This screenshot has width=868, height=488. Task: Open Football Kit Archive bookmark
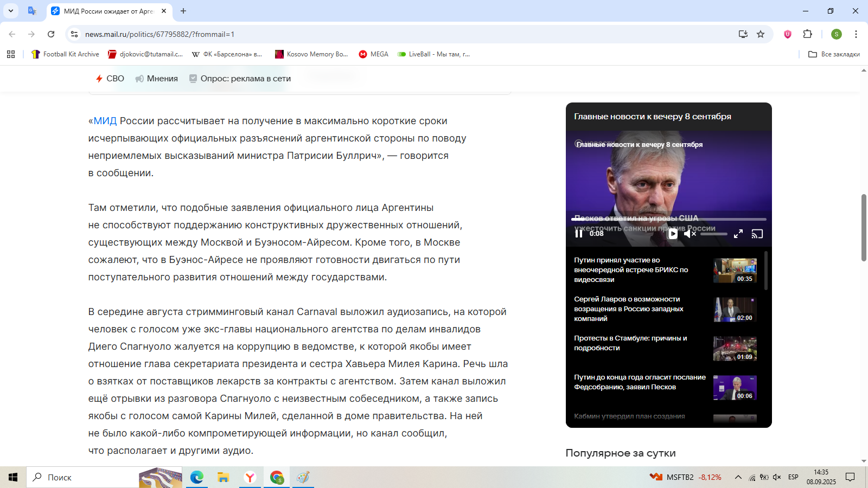(65, 54)
